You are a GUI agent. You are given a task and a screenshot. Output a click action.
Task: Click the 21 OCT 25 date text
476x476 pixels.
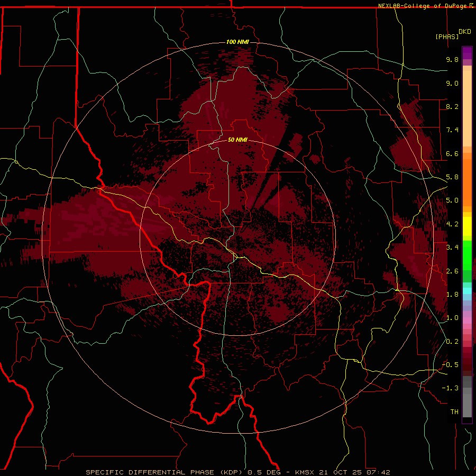pyautogui.click(x=341, y=472)
